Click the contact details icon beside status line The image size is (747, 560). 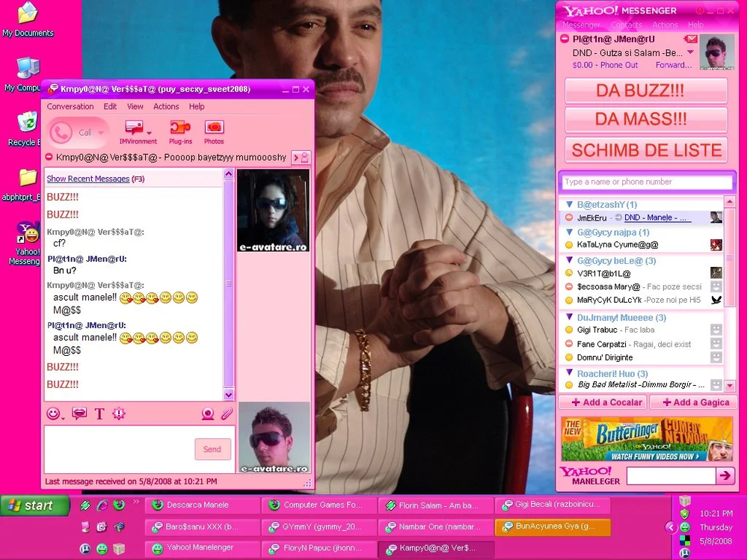[x=300, y=157]
